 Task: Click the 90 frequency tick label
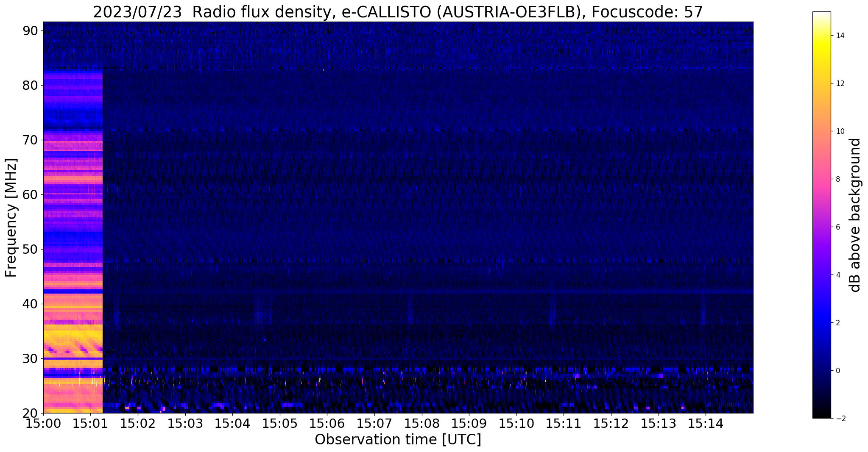pos(31,31)
